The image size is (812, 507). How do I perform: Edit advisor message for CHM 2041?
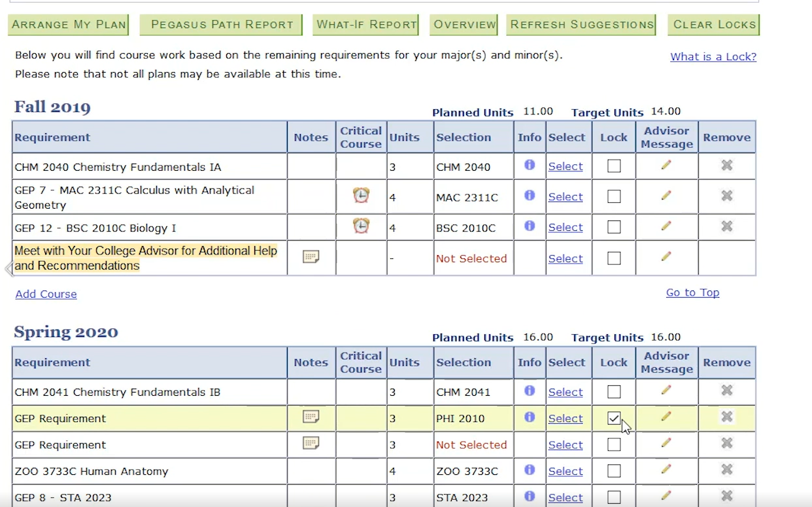[x=666, y=391]
